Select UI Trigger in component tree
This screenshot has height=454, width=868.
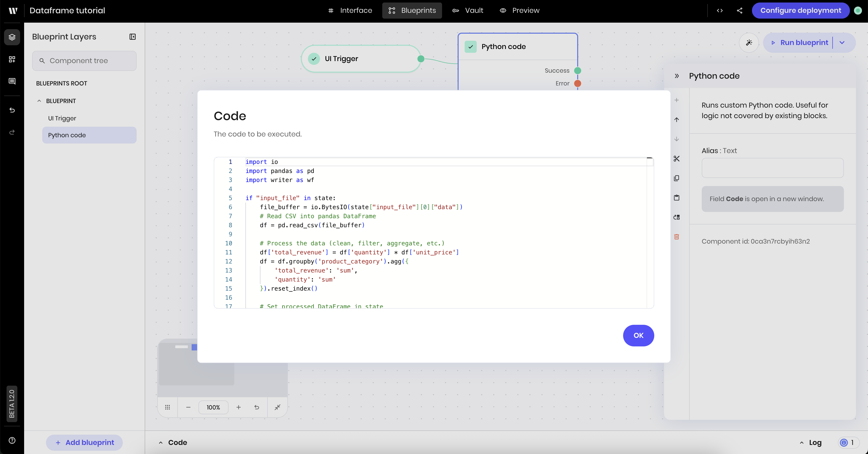(89, 118)
